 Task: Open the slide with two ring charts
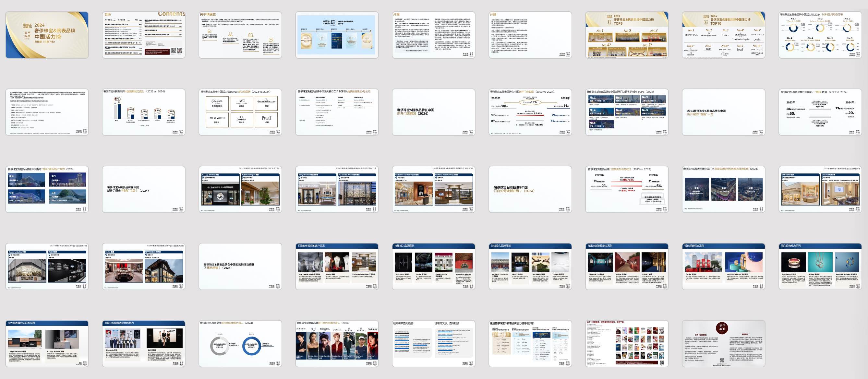(240, 344)
